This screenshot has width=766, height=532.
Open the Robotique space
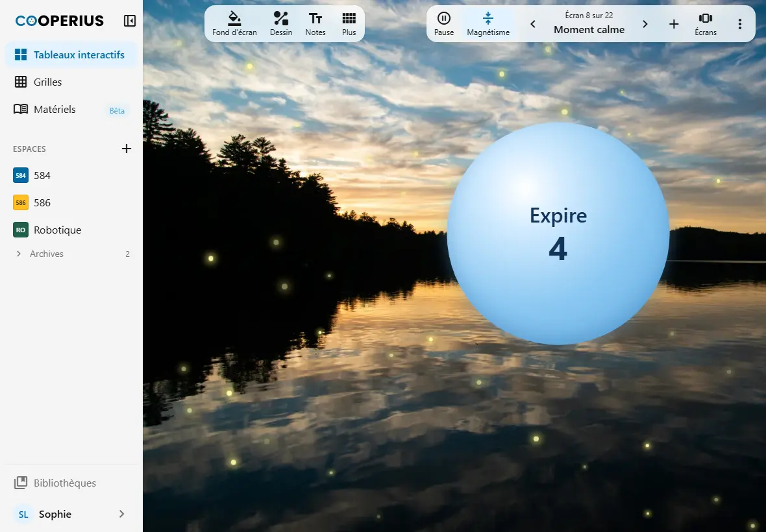point(71,230)
